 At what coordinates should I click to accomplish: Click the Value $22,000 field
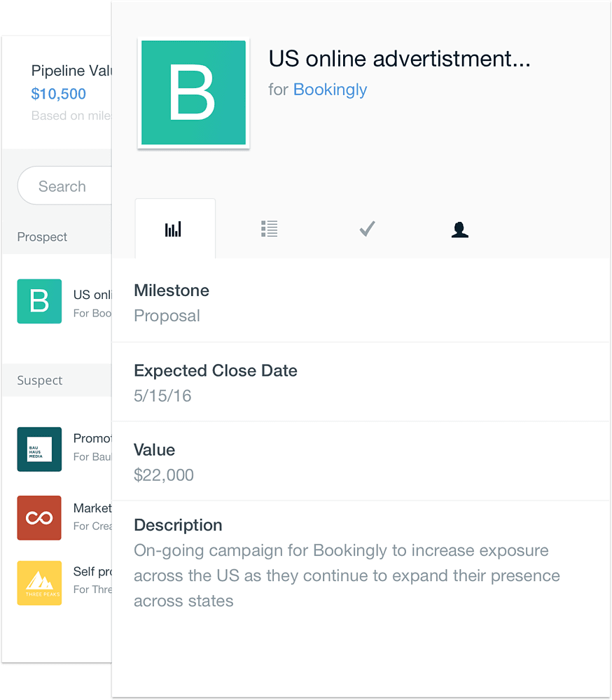164,475
